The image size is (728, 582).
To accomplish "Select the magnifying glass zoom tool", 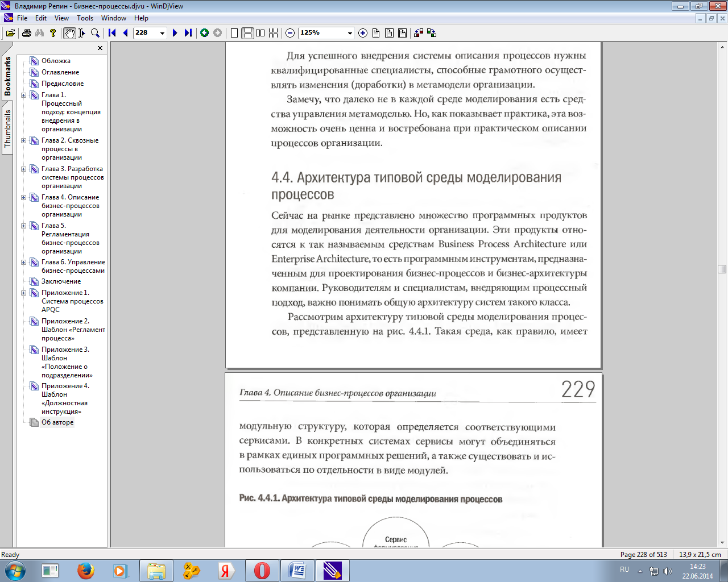I will [96, 33].
